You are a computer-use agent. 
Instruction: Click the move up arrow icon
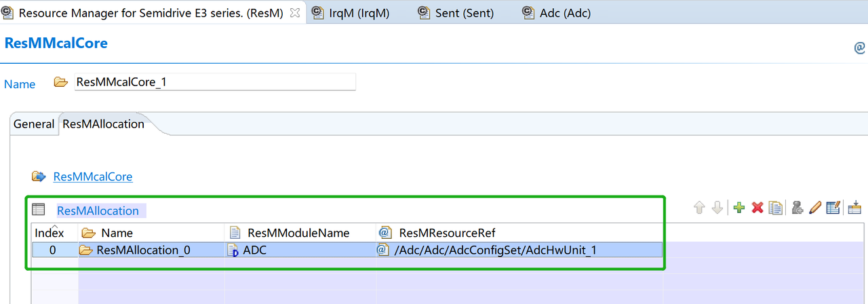tap(699, 208)
